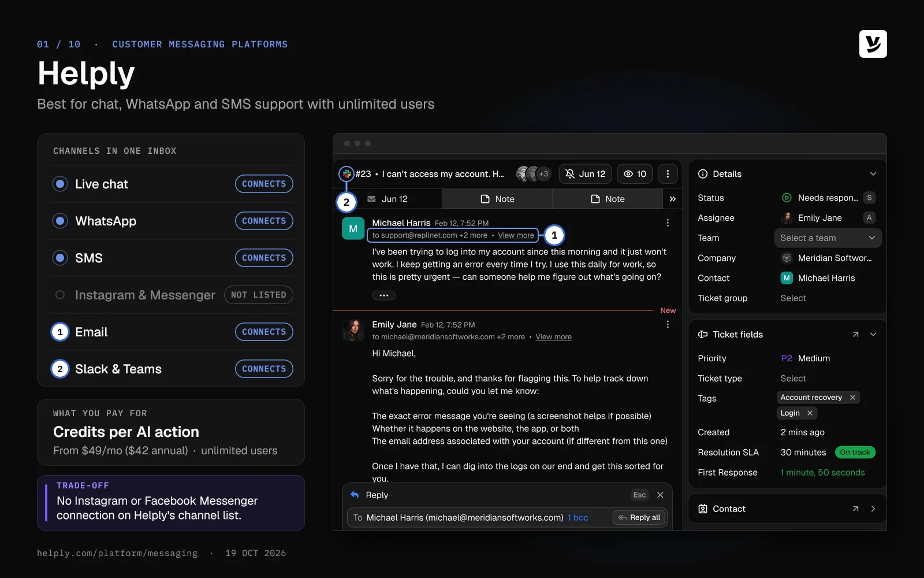Viewport: 924px width, 578px height.
Task: Select the SMS radio button
Action: tap(60, 258)
